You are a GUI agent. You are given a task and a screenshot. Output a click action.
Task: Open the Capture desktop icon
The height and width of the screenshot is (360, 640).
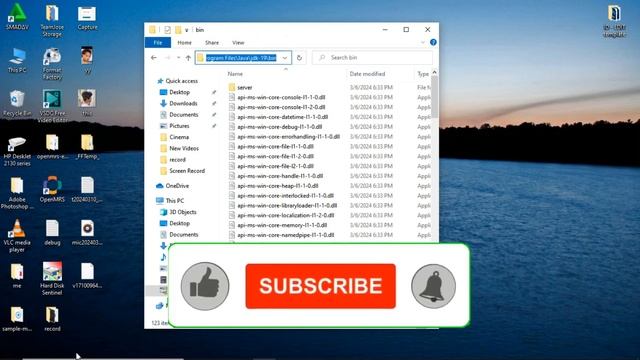click(87, 18)
